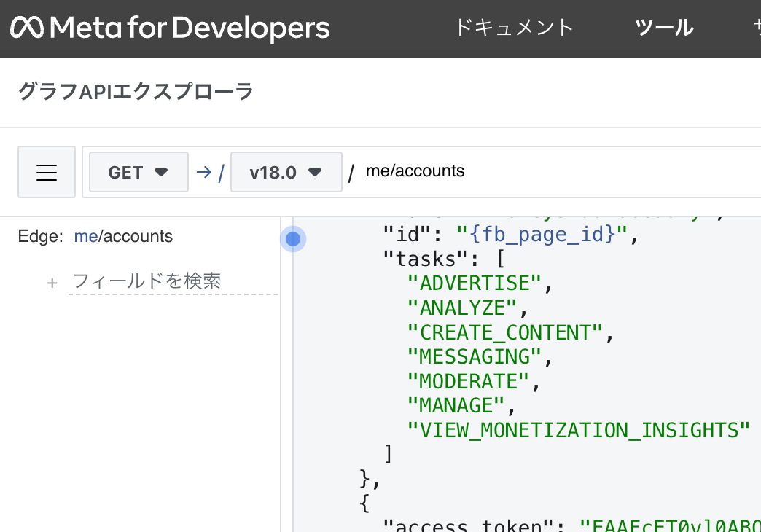Screen dimensions: 761x532
Task: Click the グラフAPIエクスプローラ heading
Action: 136,91
